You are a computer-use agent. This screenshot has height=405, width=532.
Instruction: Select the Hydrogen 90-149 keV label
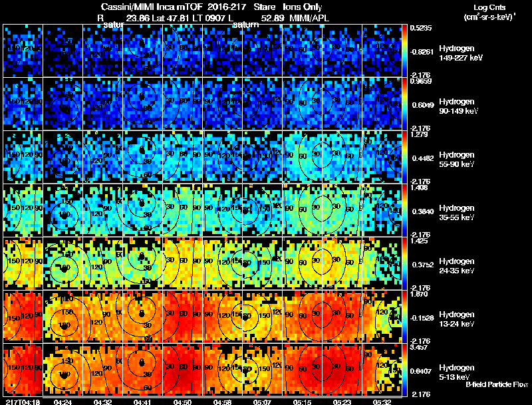[458, 106]
